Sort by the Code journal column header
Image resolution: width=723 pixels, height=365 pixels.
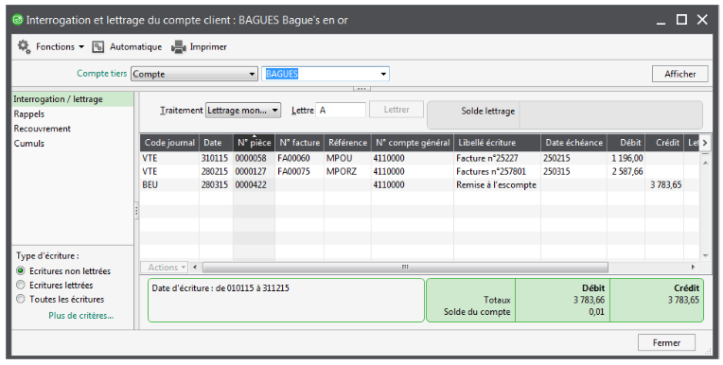[x=169, y=143]
